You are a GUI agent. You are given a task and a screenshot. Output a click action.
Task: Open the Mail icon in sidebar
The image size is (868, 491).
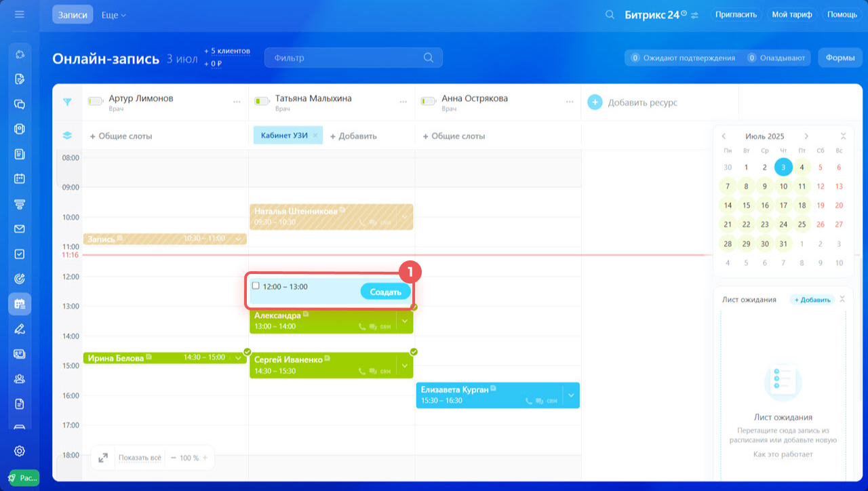pos(20,229)
